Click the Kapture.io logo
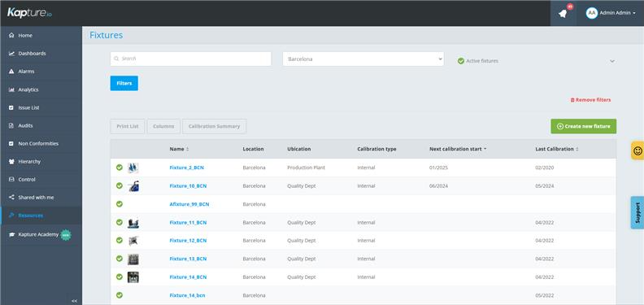Viewport: 644px width, 305px height. (x=29, y=13)
